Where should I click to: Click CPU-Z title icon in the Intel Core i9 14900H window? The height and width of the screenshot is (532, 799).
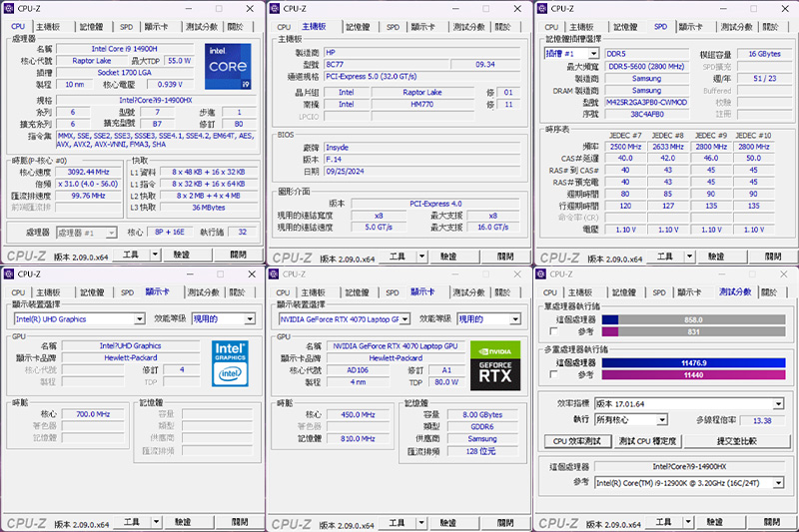[x=10, y=8]
